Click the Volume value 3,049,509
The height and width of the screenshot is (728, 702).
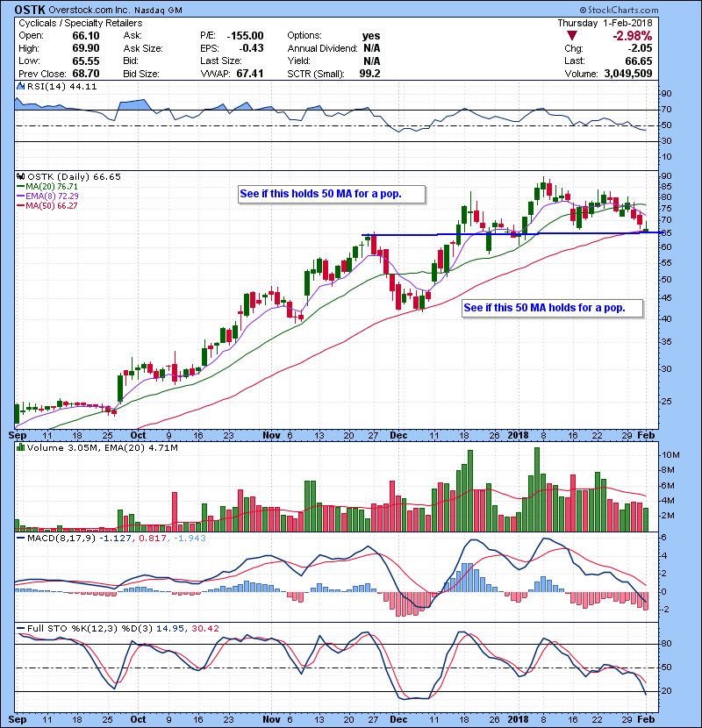(x=628, y=74)
